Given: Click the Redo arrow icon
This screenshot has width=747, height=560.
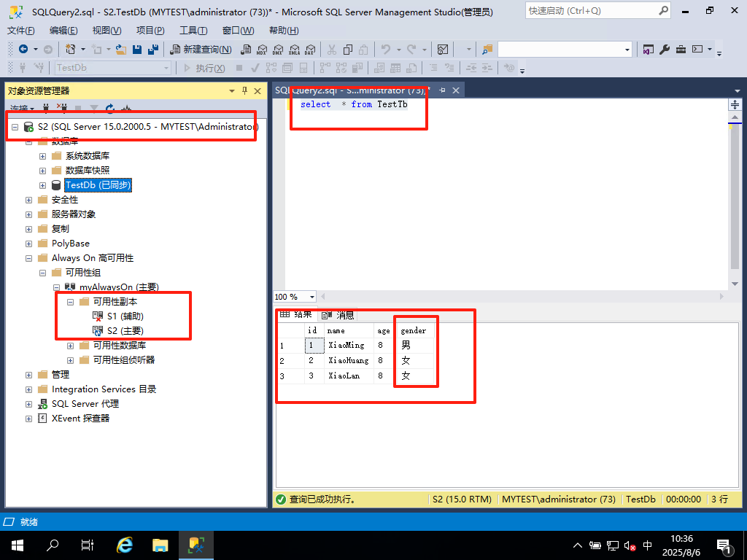Looking at the screenshot, I should (x=411, y=49).
